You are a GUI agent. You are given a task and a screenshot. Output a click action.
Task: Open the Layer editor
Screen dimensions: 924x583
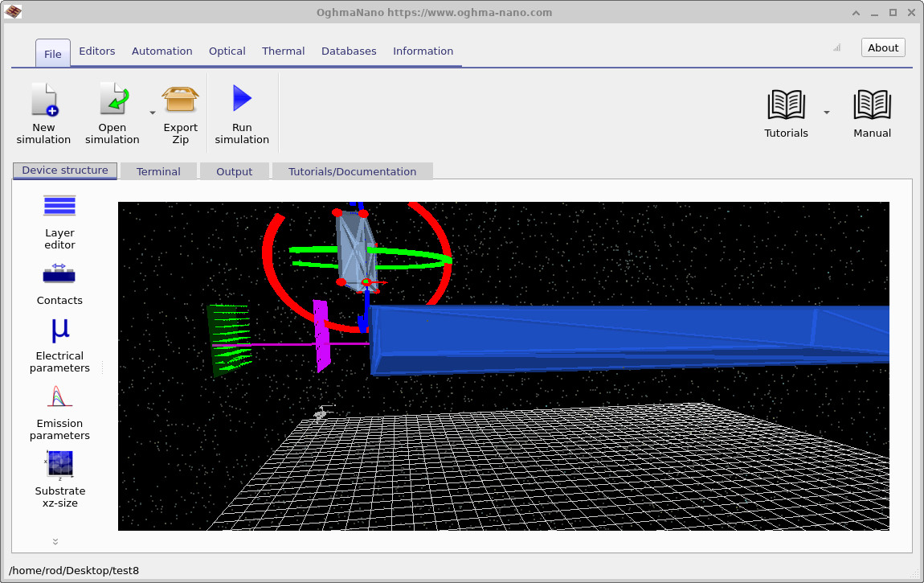point(59,219)
